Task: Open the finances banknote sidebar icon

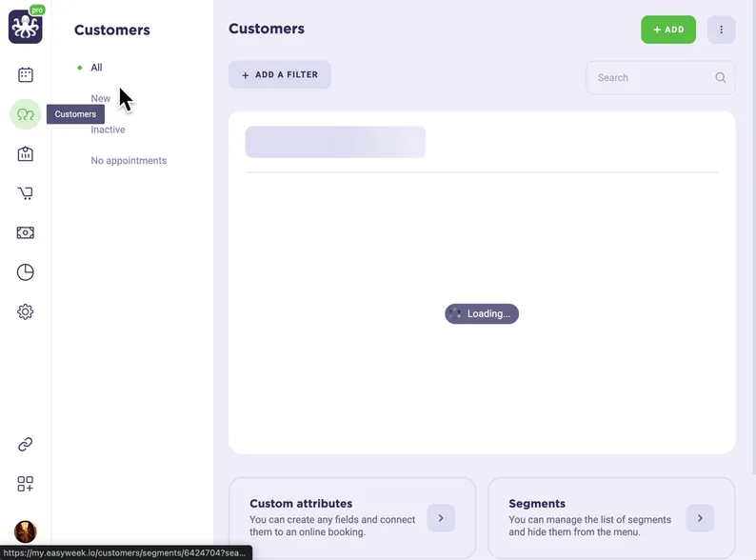Action: pos(26,233)
